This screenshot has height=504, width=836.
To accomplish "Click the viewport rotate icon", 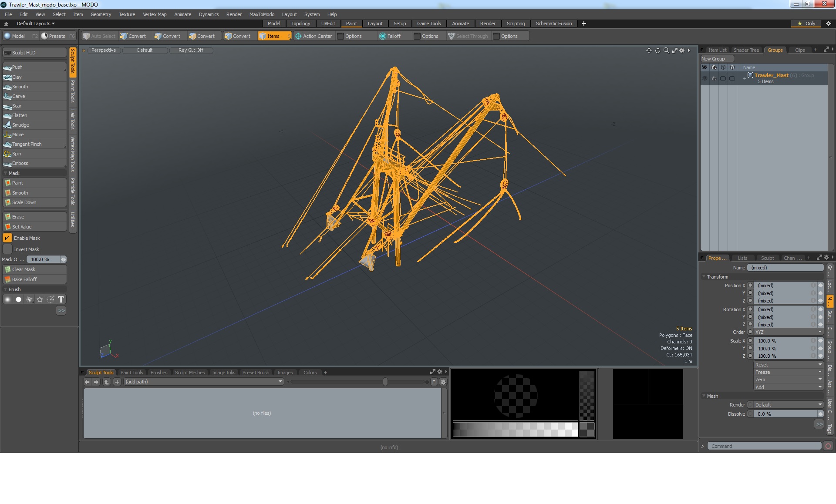I will (657, 50).
